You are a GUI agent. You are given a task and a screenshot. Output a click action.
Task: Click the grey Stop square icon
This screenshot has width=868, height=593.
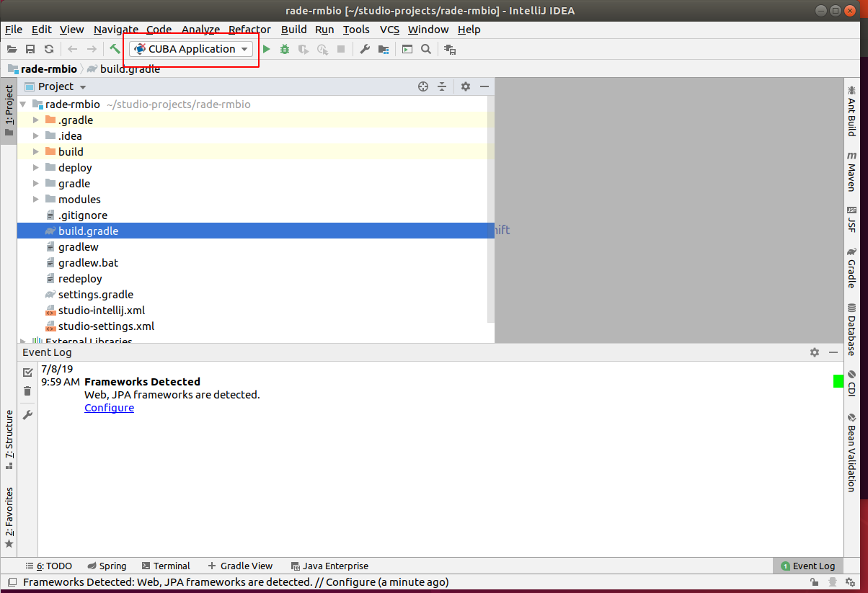click(341, 49)
